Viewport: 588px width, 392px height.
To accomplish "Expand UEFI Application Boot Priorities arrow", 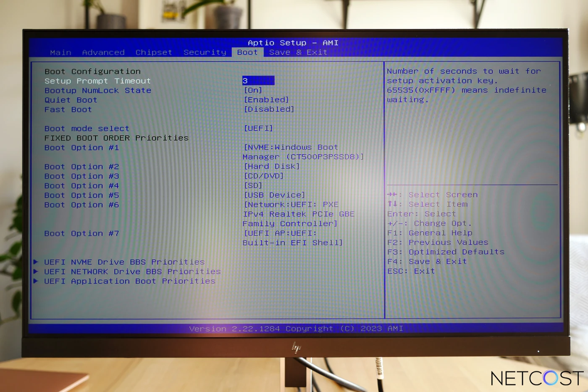I will (36, 281).
